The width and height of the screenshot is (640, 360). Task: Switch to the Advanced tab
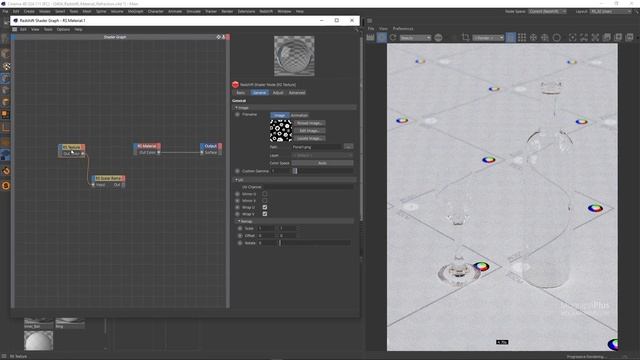pyautogui.click(x=297, y=93)
